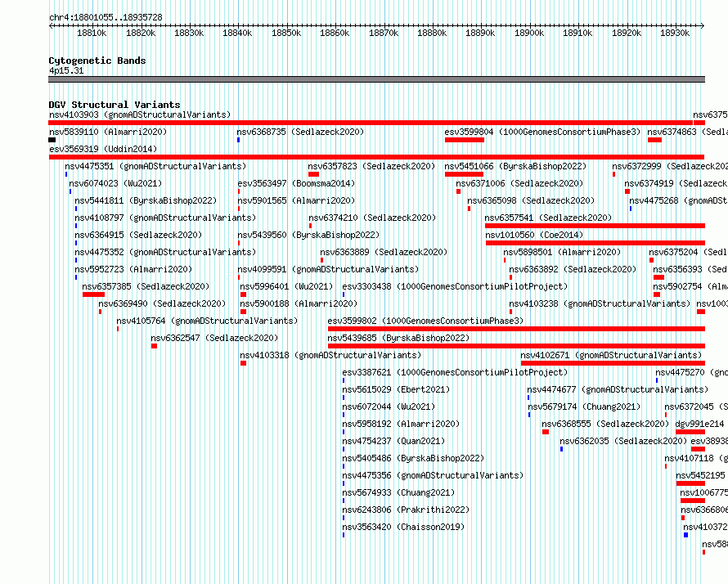Click the blue marker under nsv6362035
Viewport: 728px width, 584px height.
(561, 449)
